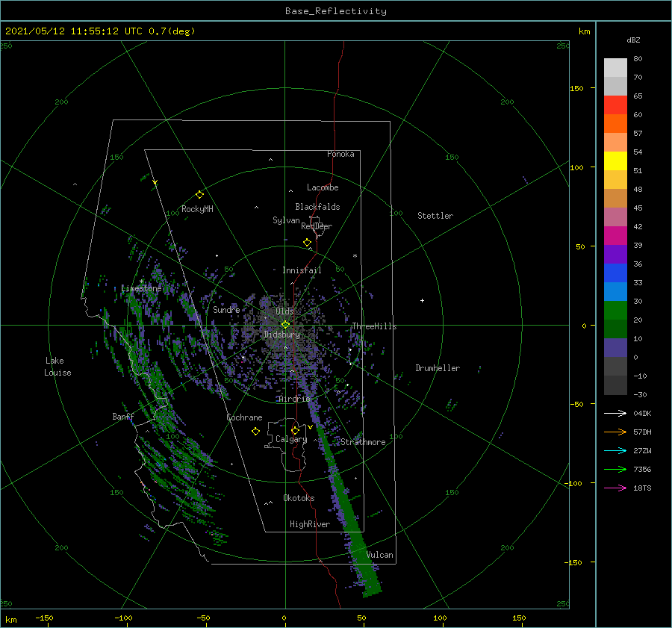
Task: Click the cyan 27ZW arrow in legend
Action: tap(615, 450)
